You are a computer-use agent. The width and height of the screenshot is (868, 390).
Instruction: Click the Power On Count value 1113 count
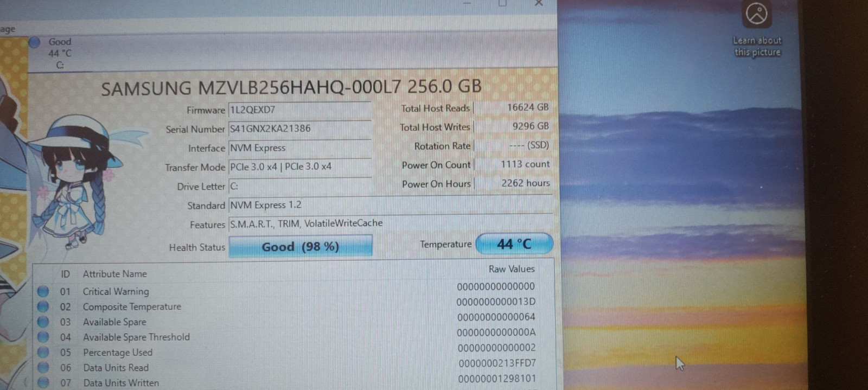pos(513,164)
